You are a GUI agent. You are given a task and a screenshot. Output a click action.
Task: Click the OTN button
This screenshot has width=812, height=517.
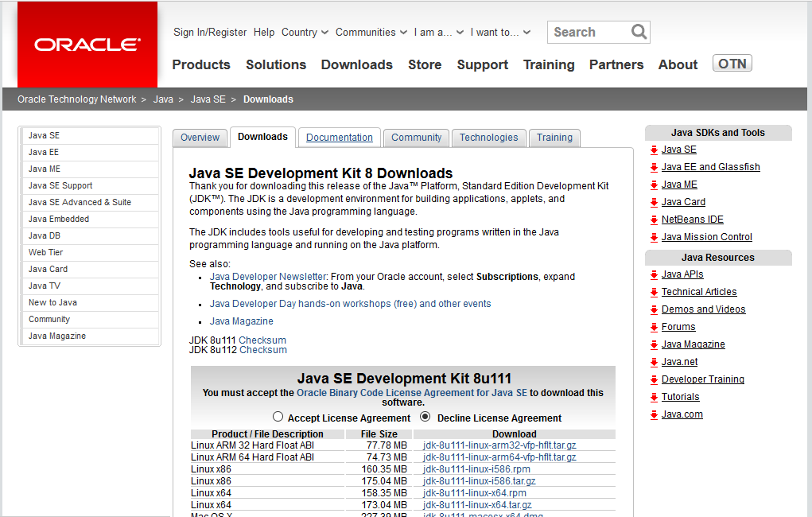tap(732, 63)
